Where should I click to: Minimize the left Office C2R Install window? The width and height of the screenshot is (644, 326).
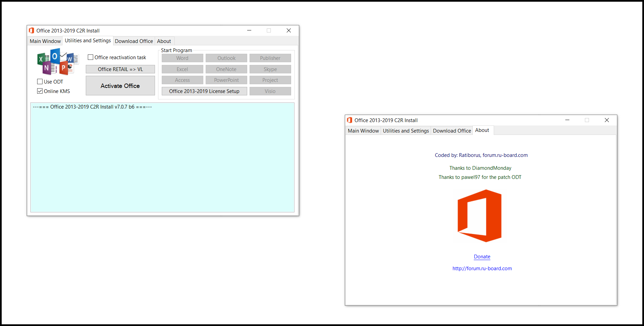(249, 30)
